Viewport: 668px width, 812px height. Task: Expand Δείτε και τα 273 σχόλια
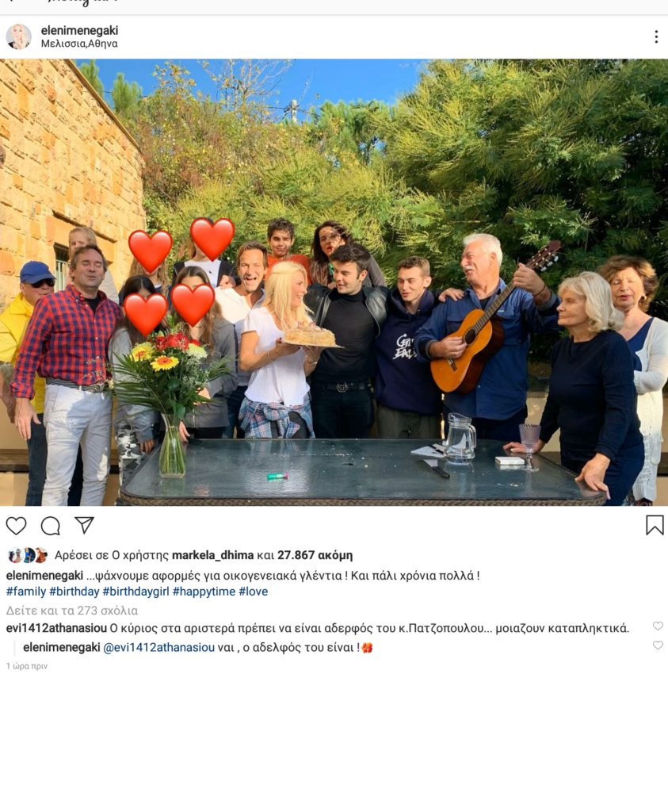72,611
